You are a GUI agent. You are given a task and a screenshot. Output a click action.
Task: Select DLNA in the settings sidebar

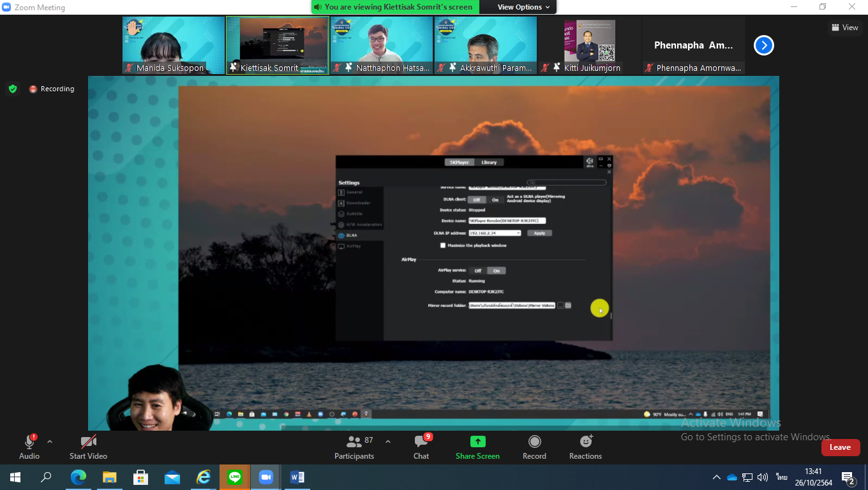coord(360,235)
